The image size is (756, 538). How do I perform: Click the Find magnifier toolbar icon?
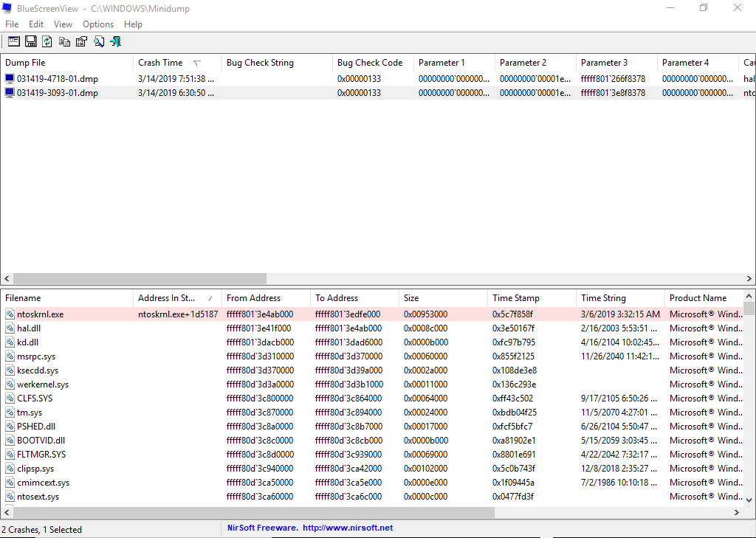(99, 41)
